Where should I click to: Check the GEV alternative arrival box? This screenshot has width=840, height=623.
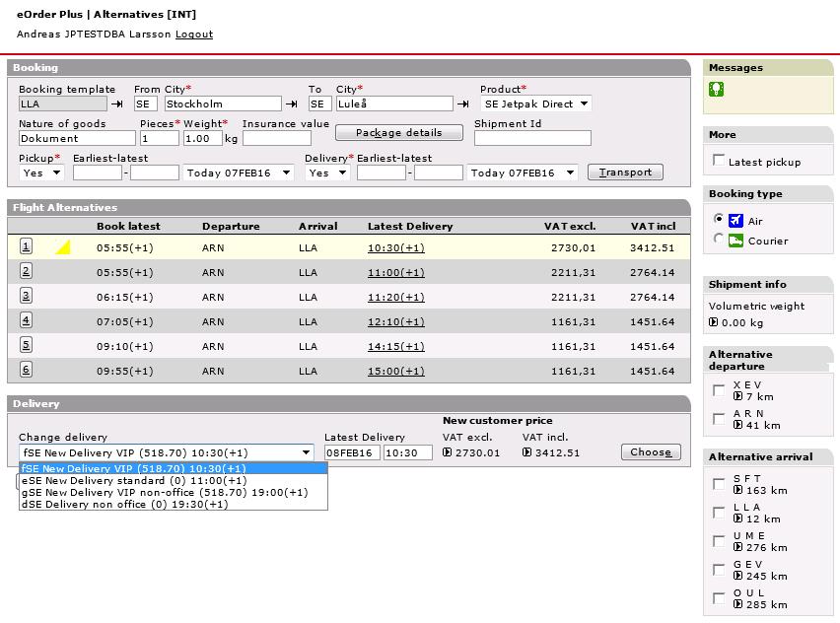click(x=719, y=570)
